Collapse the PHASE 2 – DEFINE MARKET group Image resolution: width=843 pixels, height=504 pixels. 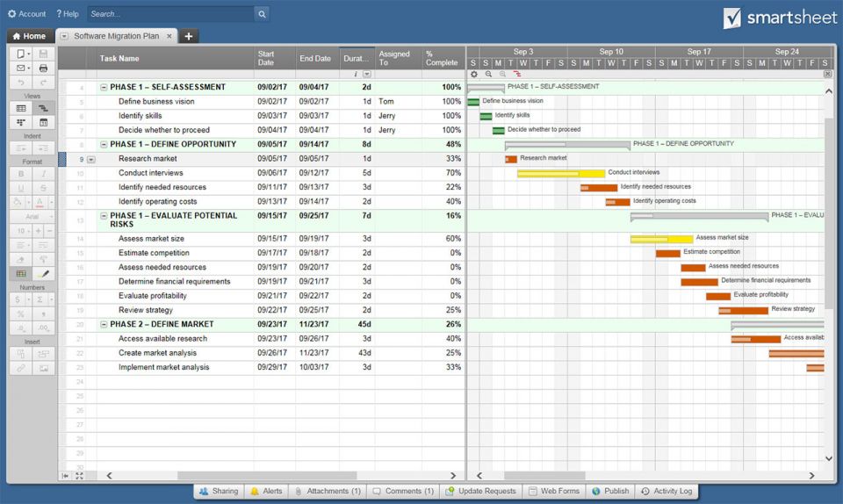tap(104, 325)
